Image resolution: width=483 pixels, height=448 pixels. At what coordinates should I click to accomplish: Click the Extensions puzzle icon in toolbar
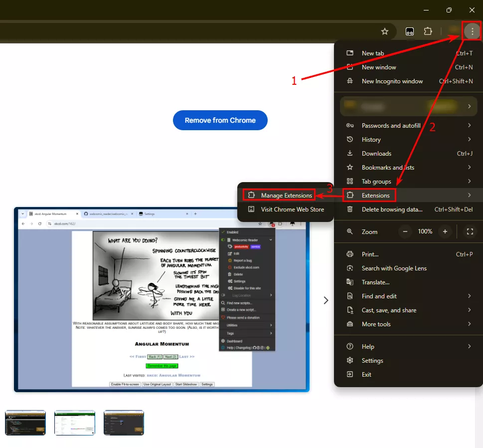[x=428, y=31]
